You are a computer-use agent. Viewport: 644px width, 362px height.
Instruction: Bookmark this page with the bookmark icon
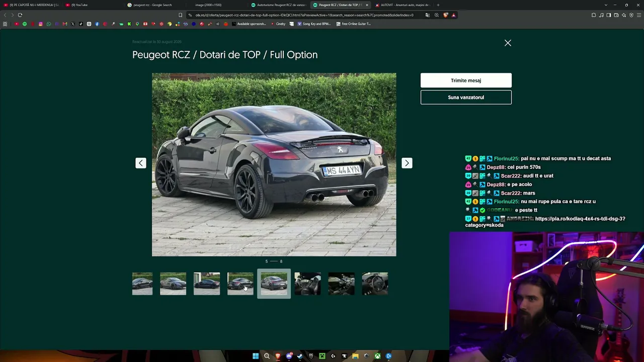(x=181, y=15)
